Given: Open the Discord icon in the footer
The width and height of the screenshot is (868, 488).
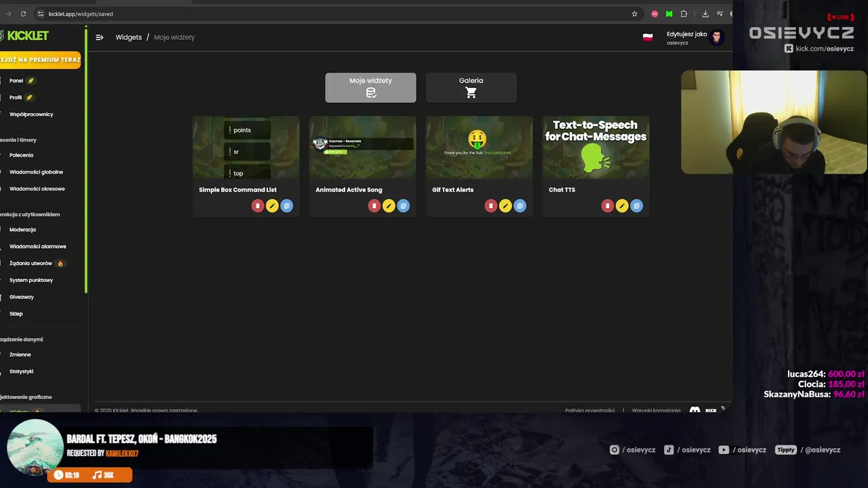Looking at the screenshot, I should pos(695,410).
